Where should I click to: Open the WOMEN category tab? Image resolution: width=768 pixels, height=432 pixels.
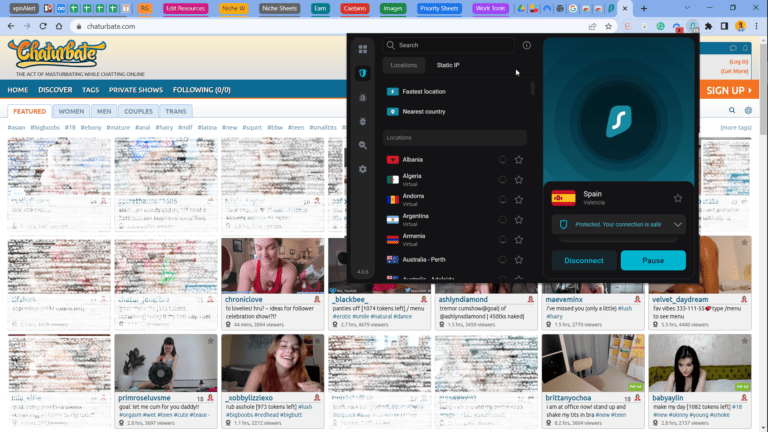[72, 111]
